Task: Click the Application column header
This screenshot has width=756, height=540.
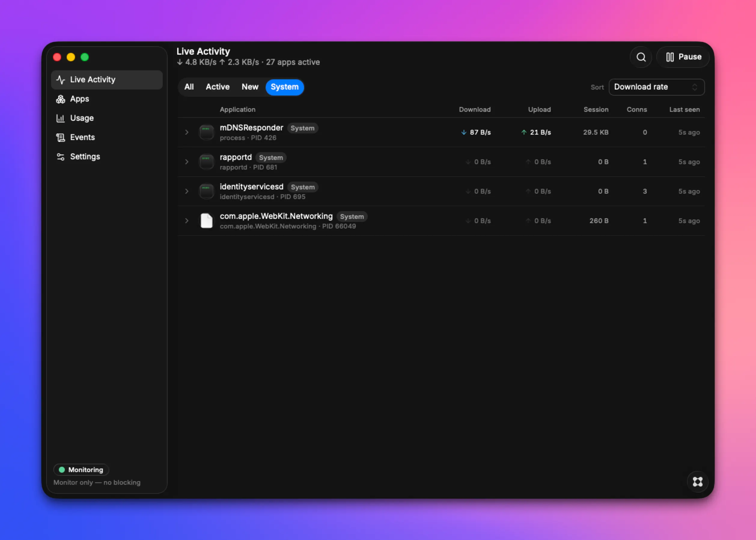Action: point(238,110)
